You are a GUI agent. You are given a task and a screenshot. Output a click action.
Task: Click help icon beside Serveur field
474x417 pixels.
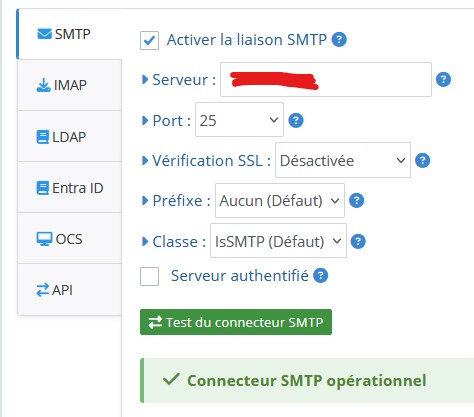coord(443,80)
